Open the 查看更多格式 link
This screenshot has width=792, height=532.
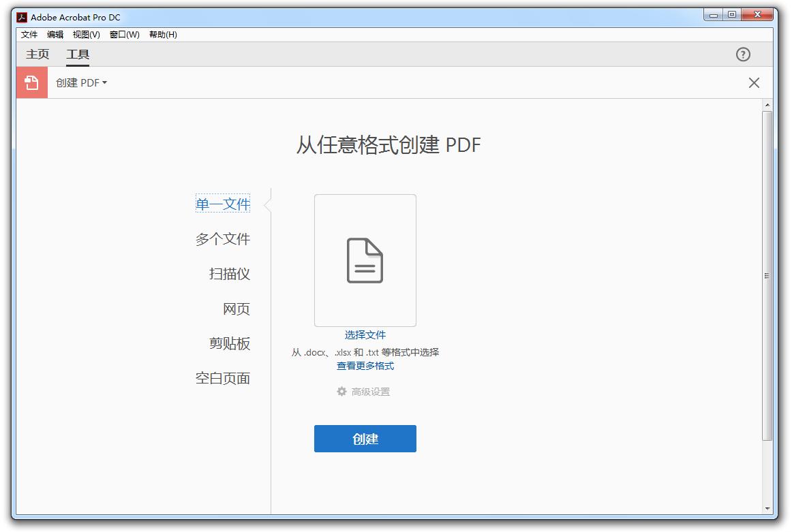(365, 366)
